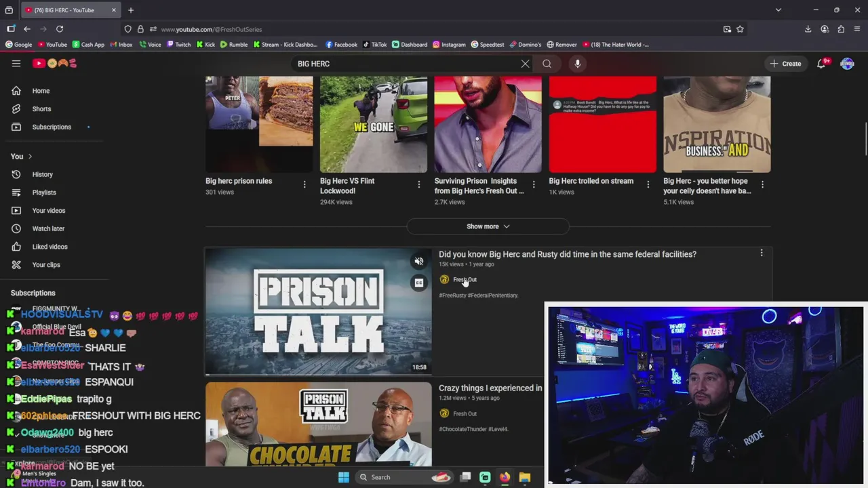Unmute the Prison Talk preview
This screenshot has height=488, width=868.
point(419,261)
